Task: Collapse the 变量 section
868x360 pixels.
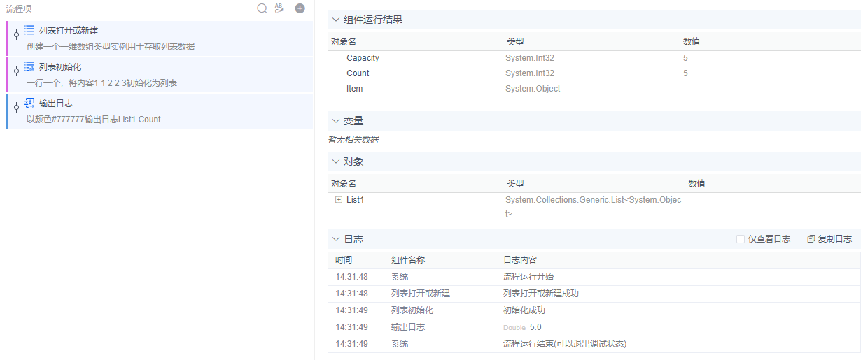Action: coord(335,121)
